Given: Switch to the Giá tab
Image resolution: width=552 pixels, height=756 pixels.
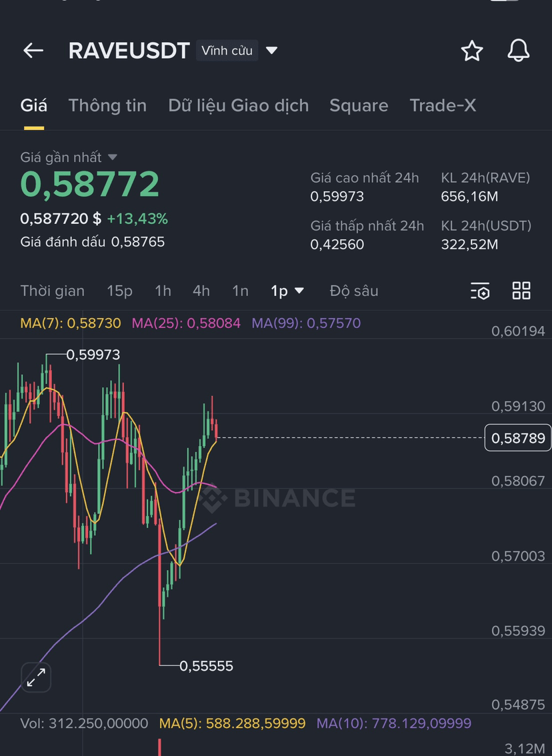Looking at the screenshot, I should 34,105.
